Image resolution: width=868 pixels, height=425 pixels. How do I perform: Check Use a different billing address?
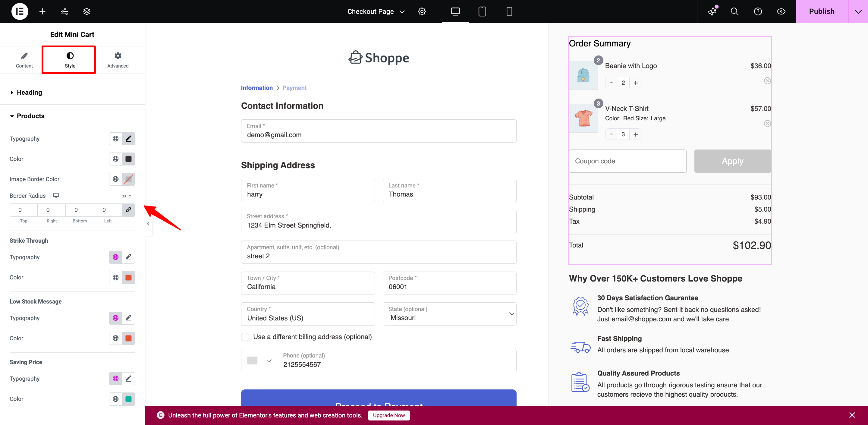coord(245,337)
